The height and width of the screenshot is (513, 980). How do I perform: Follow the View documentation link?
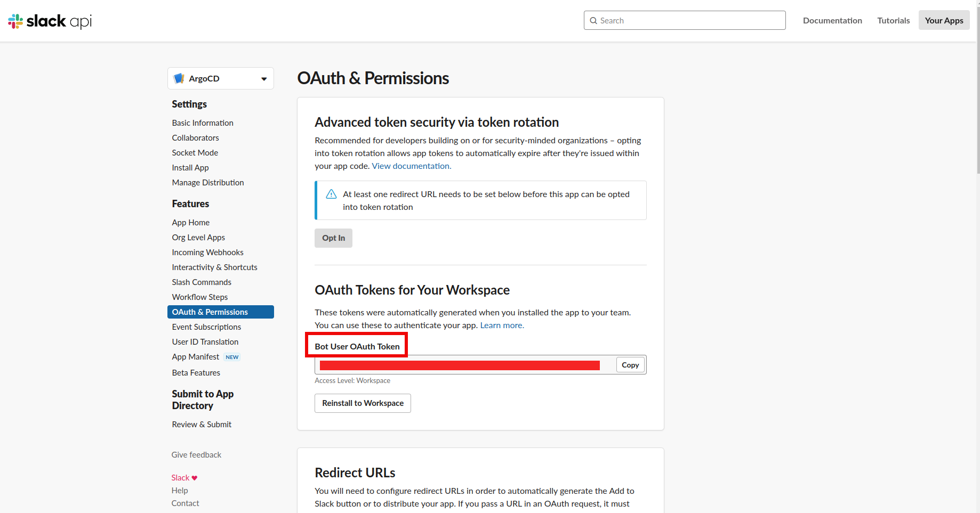point(412,166)
